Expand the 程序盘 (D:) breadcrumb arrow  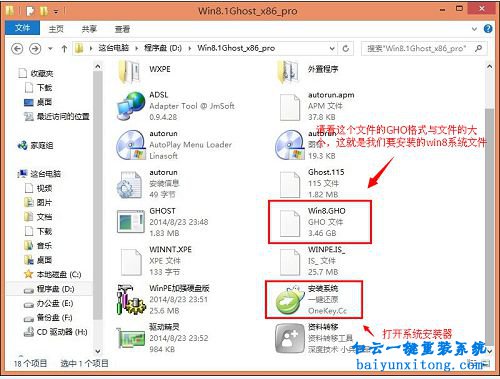pos(190,49)
